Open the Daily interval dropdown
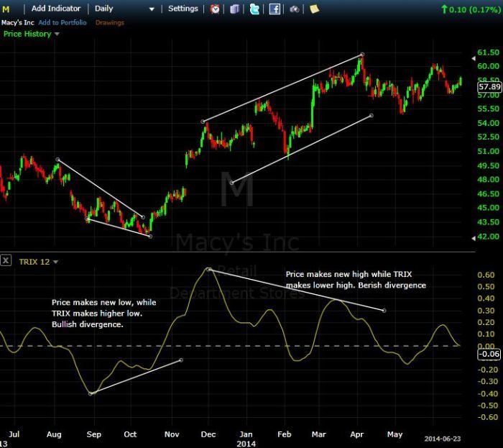This screenshot has height=448, width=503. tap(124, 9)
